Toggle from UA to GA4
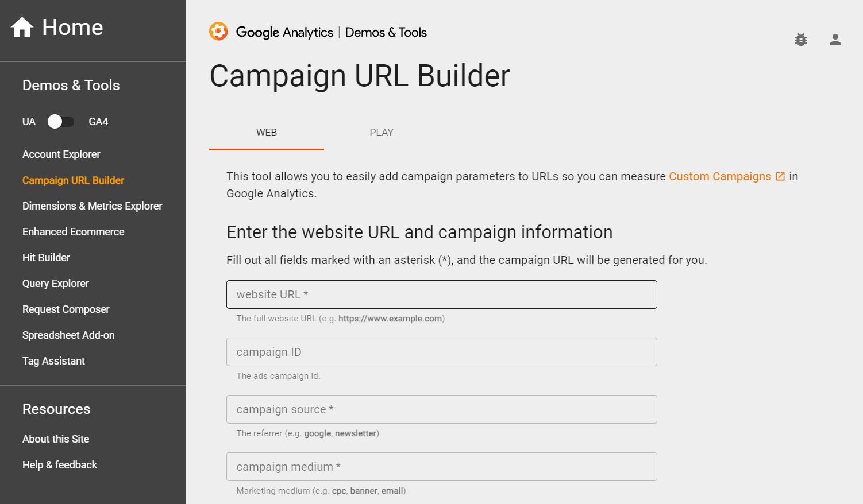The image size is (863, 504). pyautogui.click(x=61, y=121)
